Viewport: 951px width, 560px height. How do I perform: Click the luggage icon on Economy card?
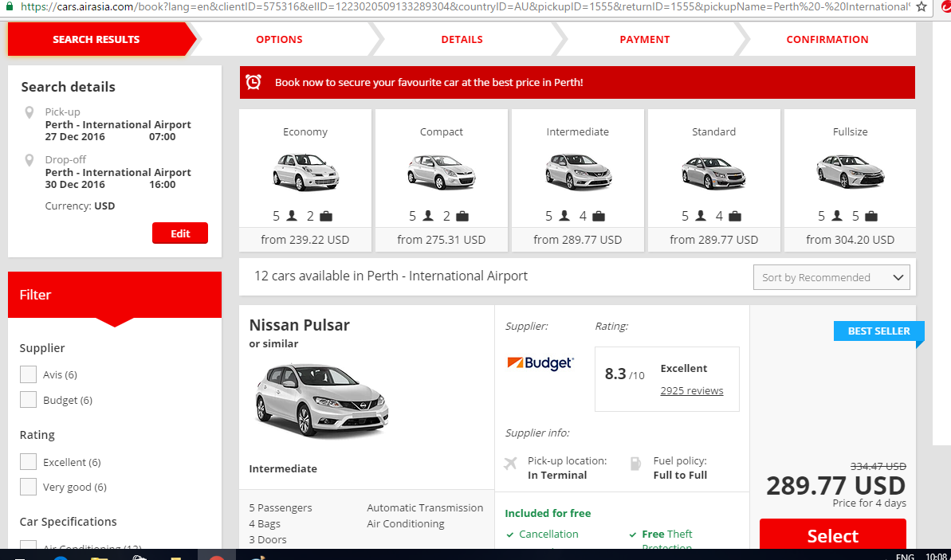(x=326, y=216)
